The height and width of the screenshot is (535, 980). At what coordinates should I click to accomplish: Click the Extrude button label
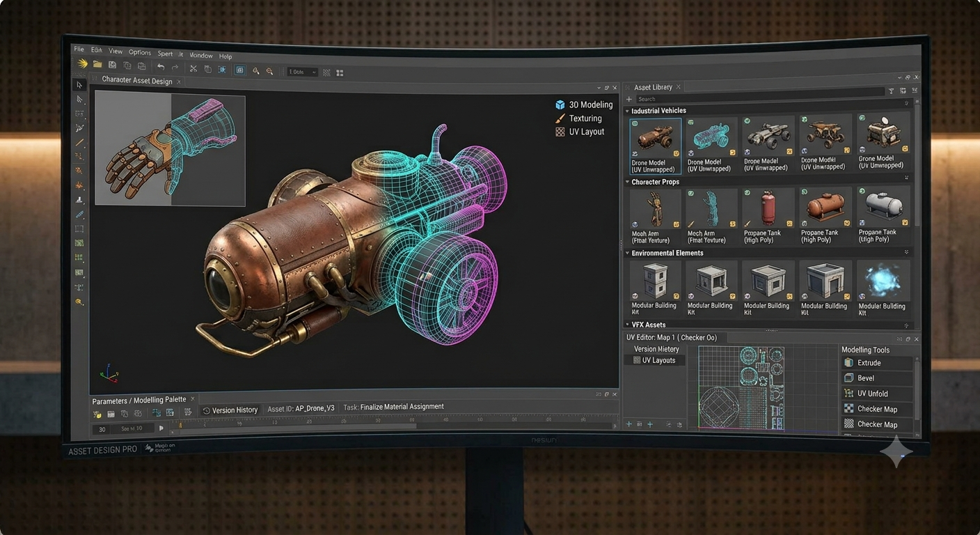[x=869, y=363]
